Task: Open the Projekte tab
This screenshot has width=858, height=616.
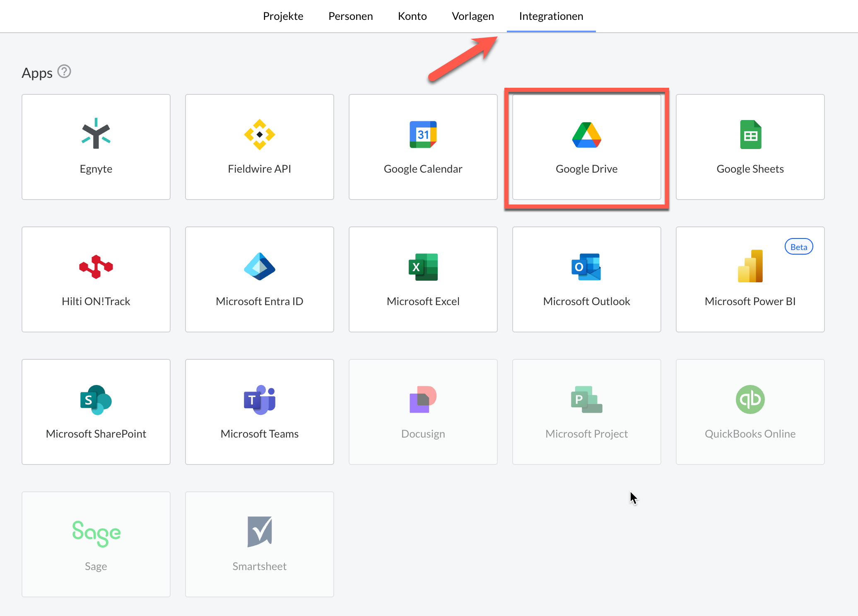Action: (x=283, y=16)
